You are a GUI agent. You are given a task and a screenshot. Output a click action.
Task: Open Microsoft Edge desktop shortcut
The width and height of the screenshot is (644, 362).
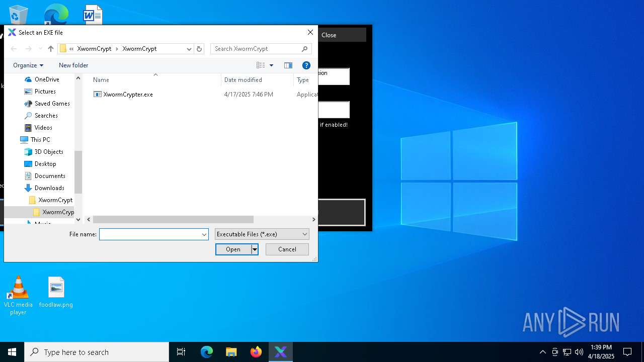(x=56, y=14)
